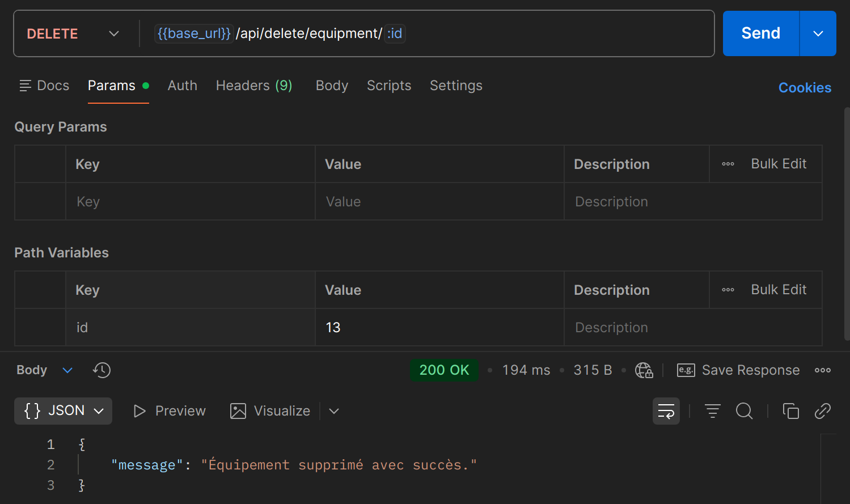Click the "message" key in JSON response
The width and height of the screenshot is (850, 504).
pyautogui.click(x=147, y=465)
